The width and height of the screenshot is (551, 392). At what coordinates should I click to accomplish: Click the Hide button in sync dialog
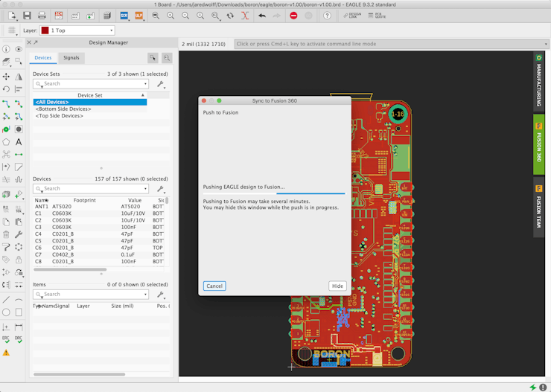pyautogui.click(x=337, y=286)
